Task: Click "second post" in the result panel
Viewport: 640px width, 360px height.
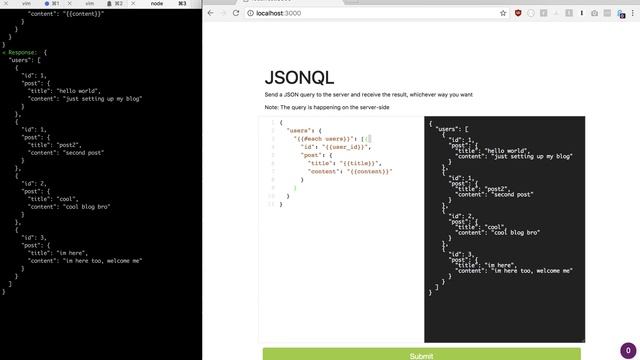Action: point(512,195)
